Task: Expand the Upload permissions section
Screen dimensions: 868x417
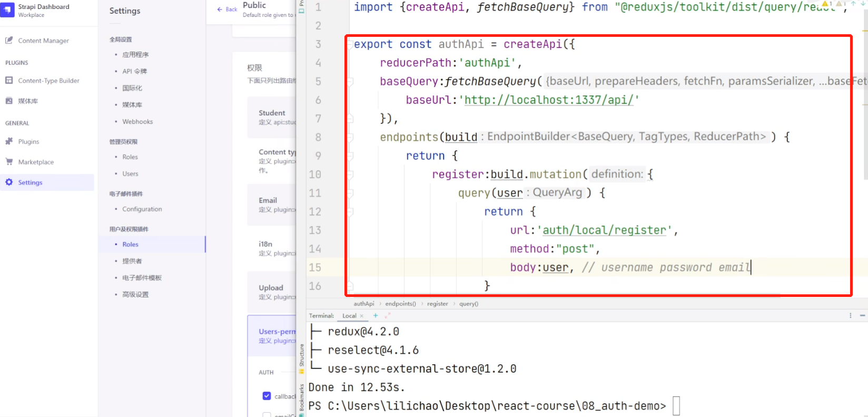Action: point(272,292)
